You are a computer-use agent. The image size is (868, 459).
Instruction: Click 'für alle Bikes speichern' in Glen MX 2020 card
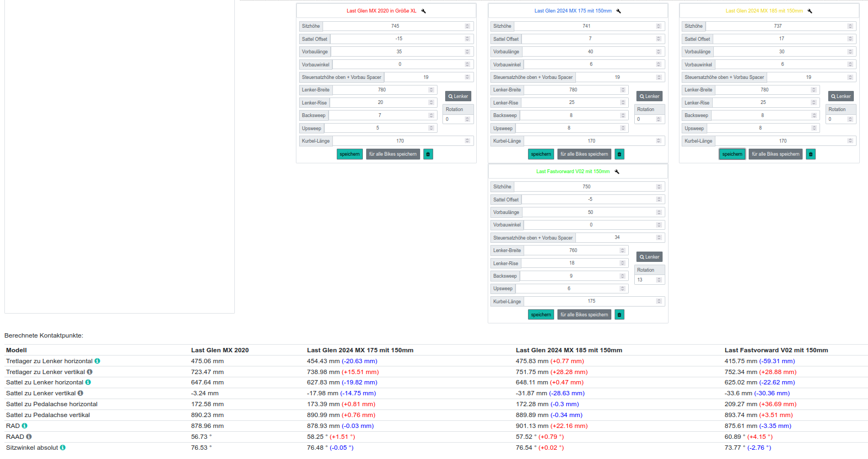pos(393,154)
